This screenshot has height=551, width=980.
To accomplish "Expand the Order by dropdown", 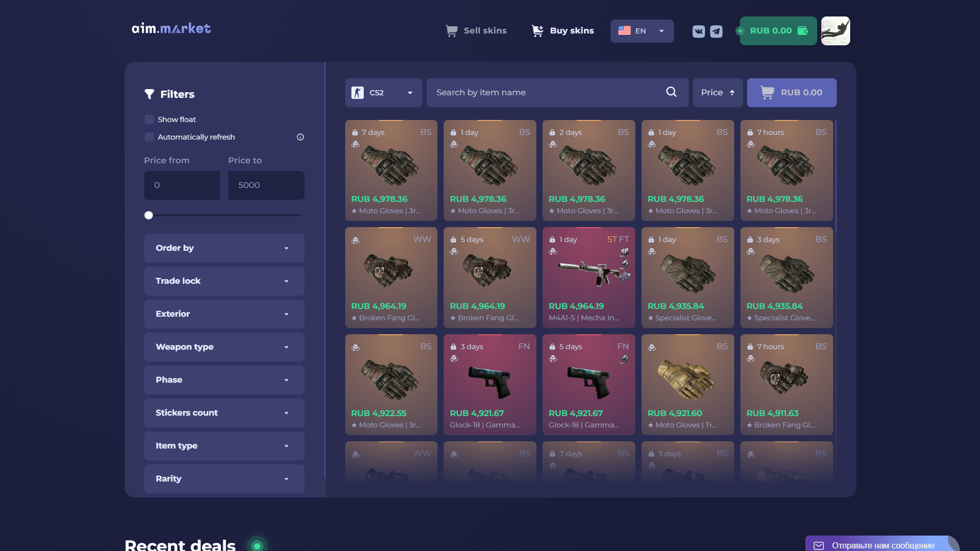I will tap(224, 248).
